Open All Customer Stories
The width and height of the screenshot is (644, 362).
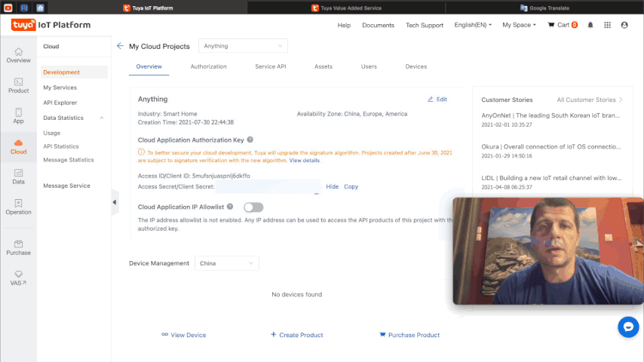(590, 100)
